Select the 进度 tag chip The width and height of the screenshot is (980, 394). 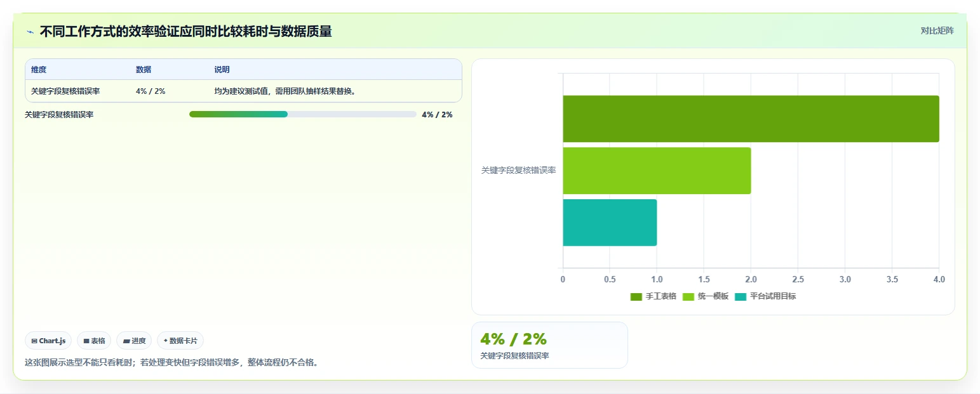(x=134, y=341)
